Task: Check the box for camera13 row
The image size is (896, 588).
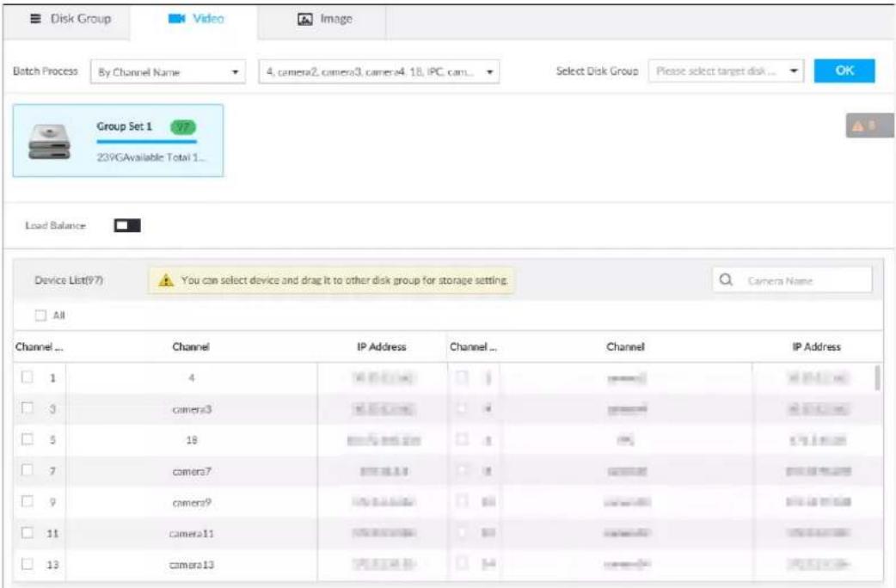Action: pyautogui.click(x=27, y=563)
